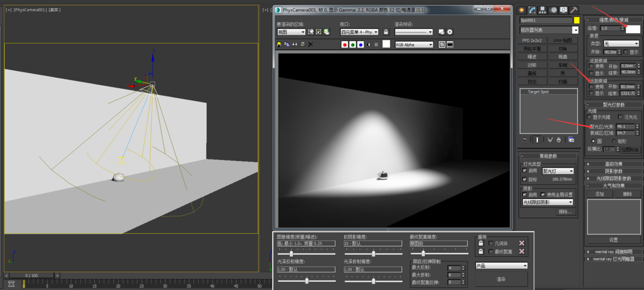This screenshot has width=644, height=290.
Task: Click the white light color swatch
Action: 632,28
